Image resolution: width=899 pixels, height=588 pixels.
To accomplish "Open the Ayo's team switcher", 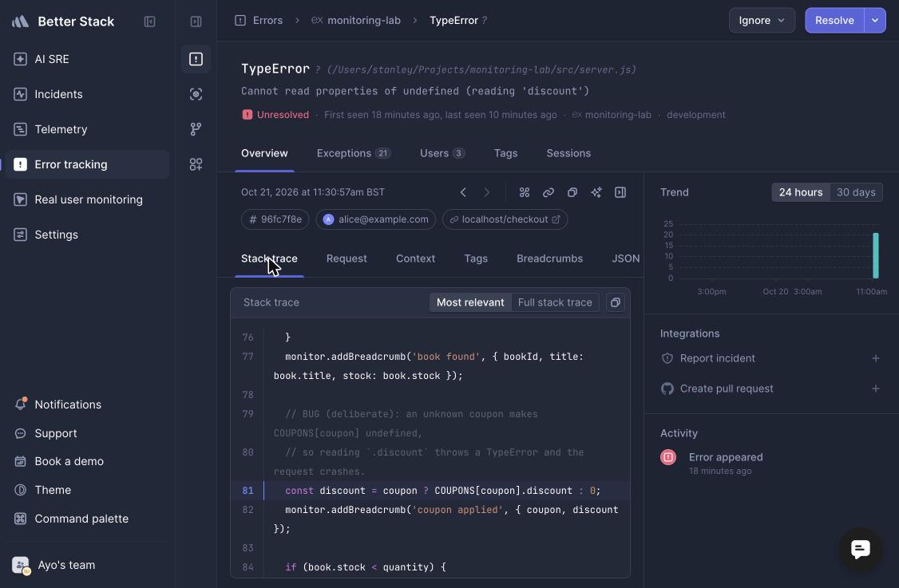I will click(87, 565).
